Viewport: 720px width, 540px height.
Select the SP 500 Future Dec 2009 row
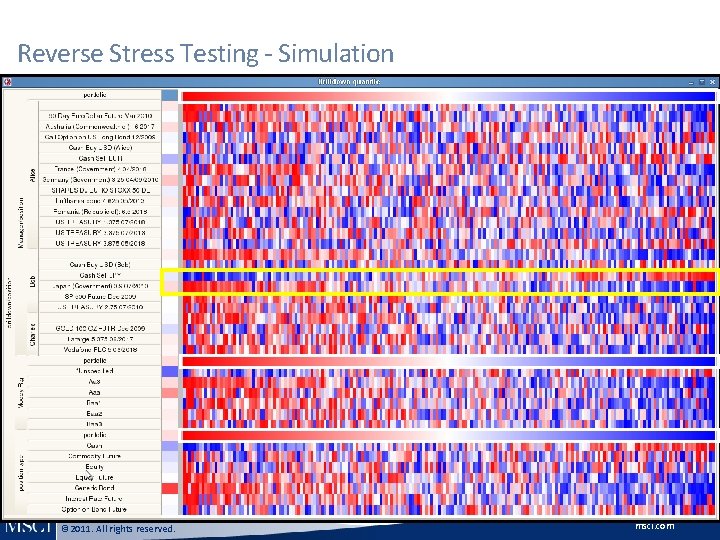(x=100, y=296)
